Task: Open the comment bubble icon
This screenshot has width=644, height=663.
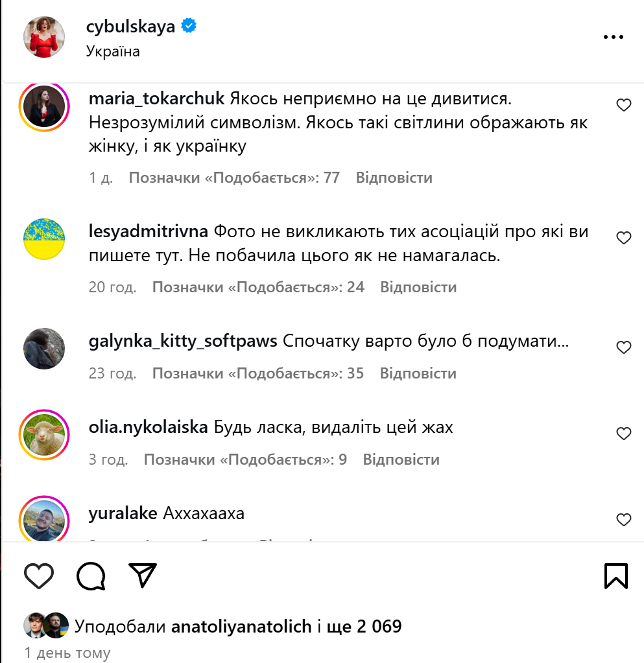Action: pos(91,576)
